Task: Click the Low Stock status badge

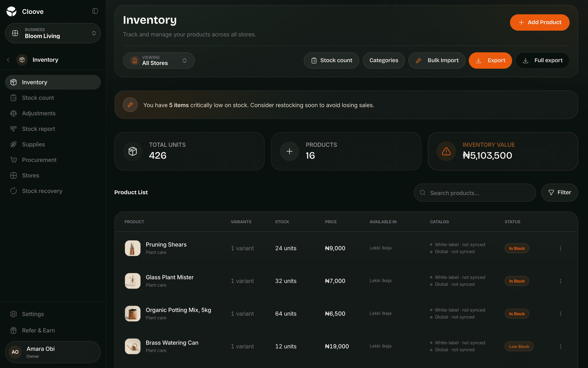Action: pyautogui.click(x=519, y=346)
